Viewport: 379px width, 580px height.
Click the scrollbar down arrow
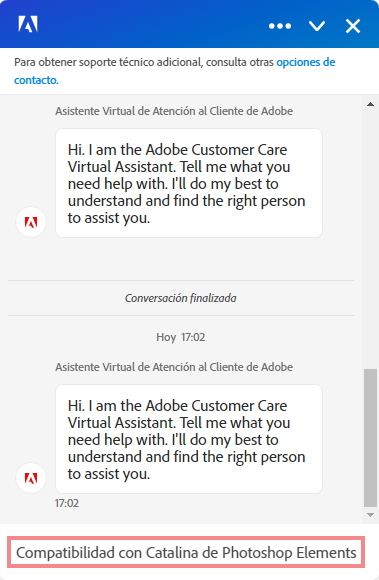(x=370, y=515)
